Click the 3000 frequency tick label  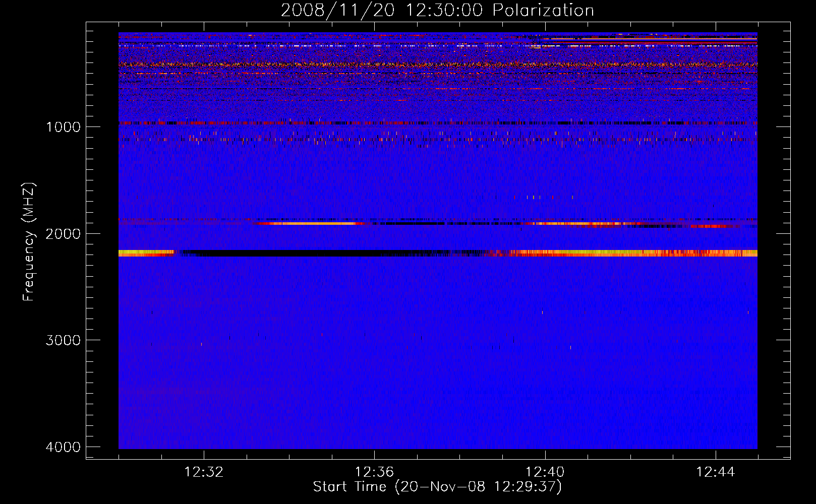point(63,340)
